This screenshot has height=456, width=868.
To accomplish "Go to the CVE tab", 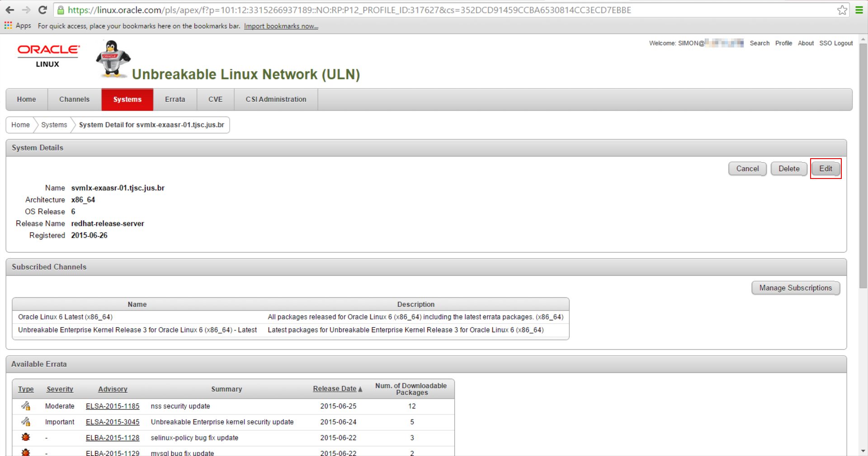I will [x=215, y=99].
